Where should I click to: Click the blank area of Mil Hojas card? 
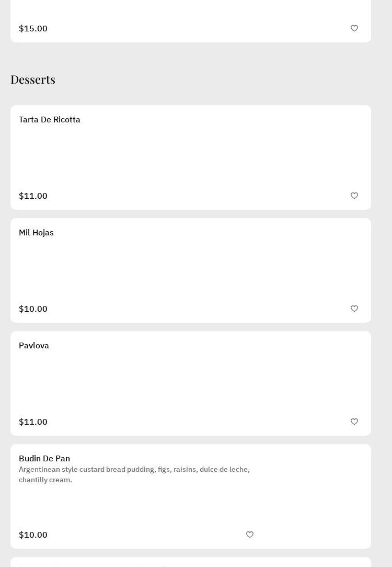[x=191, y=270]
